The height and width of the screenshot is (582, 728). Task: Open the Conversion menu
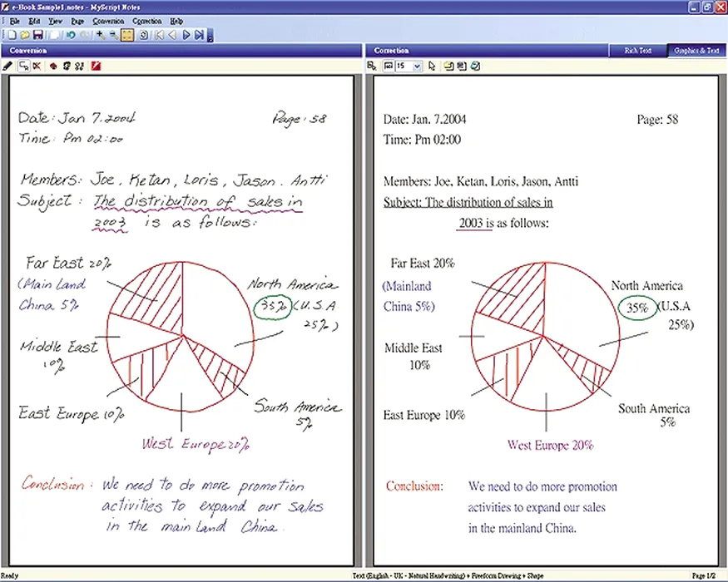point(108,21)
